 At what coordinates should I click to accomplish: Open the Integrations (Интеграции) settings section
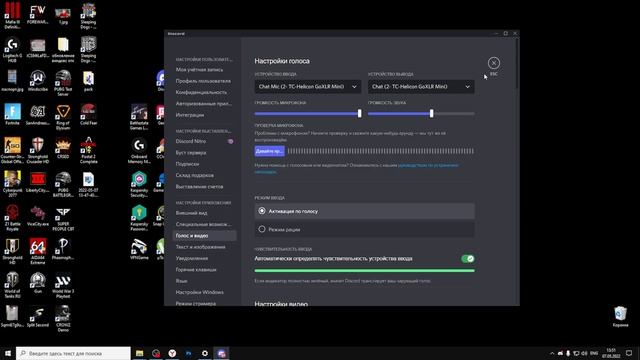point(190,115)
